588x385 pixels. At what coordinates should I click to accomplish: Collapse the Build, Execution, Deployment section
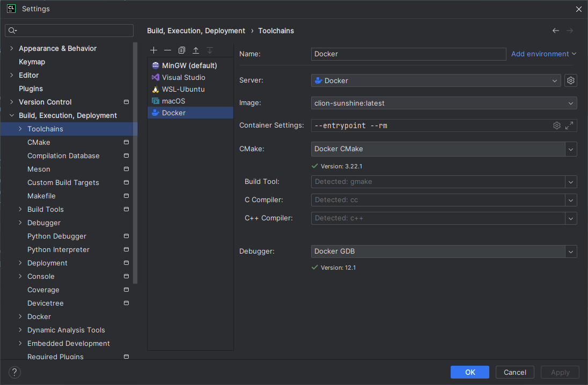12,115
